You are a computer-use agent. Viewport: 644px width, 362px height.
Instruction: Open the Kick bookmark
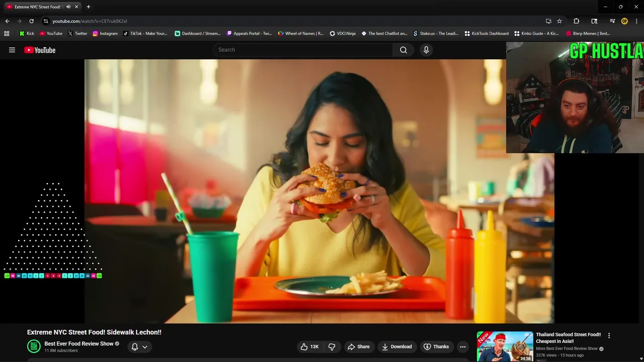click(27, 34)
